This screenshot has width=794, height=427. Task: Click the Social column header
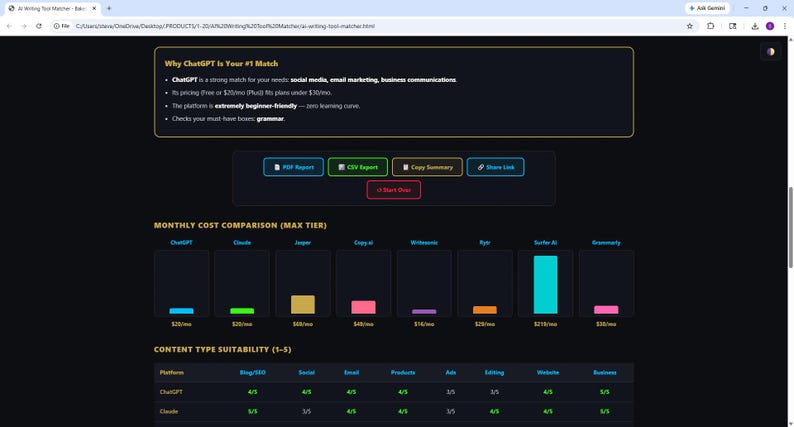(306, 372)
